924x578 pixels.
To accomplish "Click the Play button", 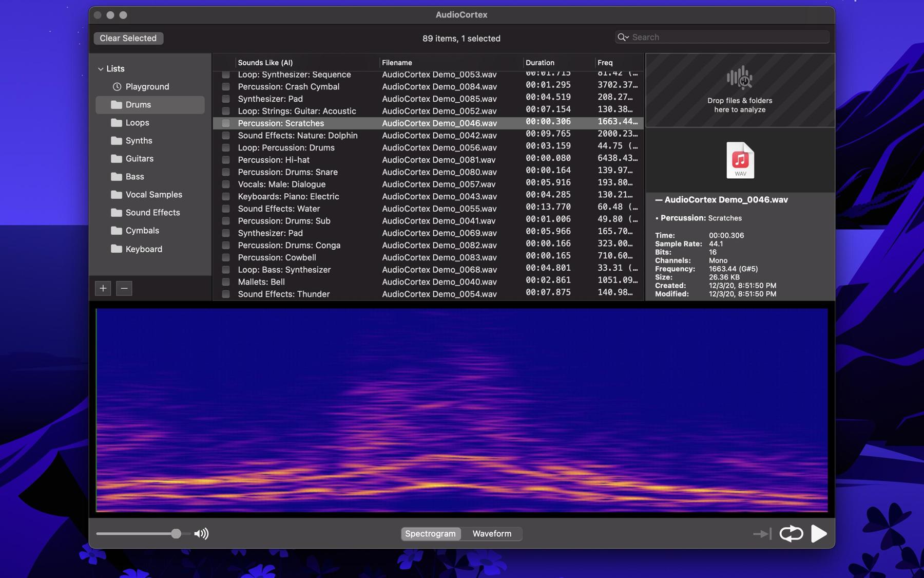I will pyautogui.click(x=819, y=533).
